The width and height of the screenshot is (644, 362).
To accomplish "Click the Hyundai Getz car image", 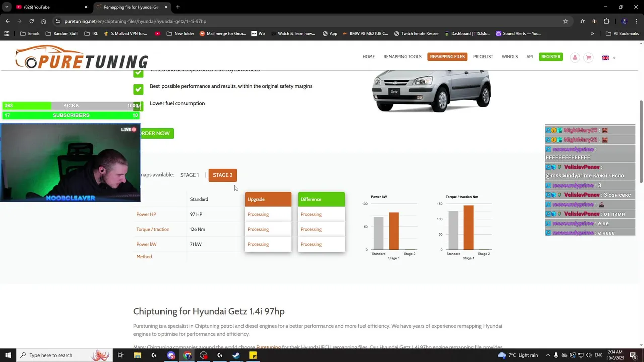I will 431,91.
